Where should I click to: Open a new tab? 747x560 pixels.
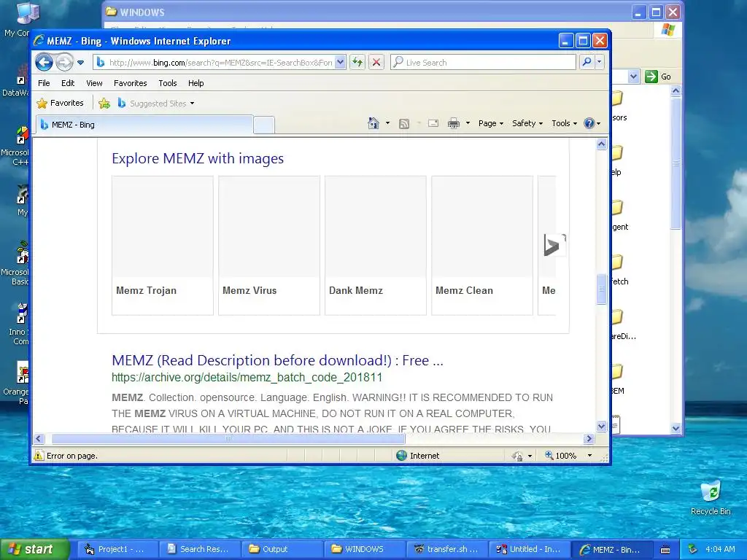263,125
